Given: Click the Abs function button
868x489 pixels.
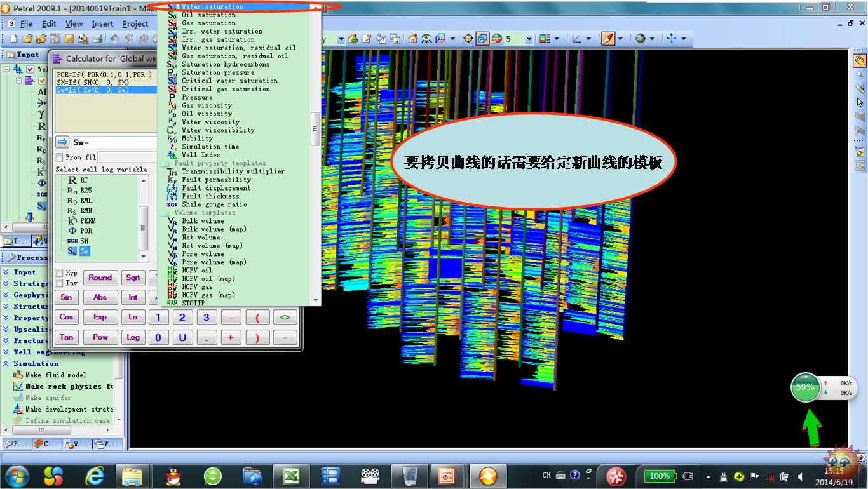Looking at the screenshot, I should pyautogui.click(x=100, y=297).
